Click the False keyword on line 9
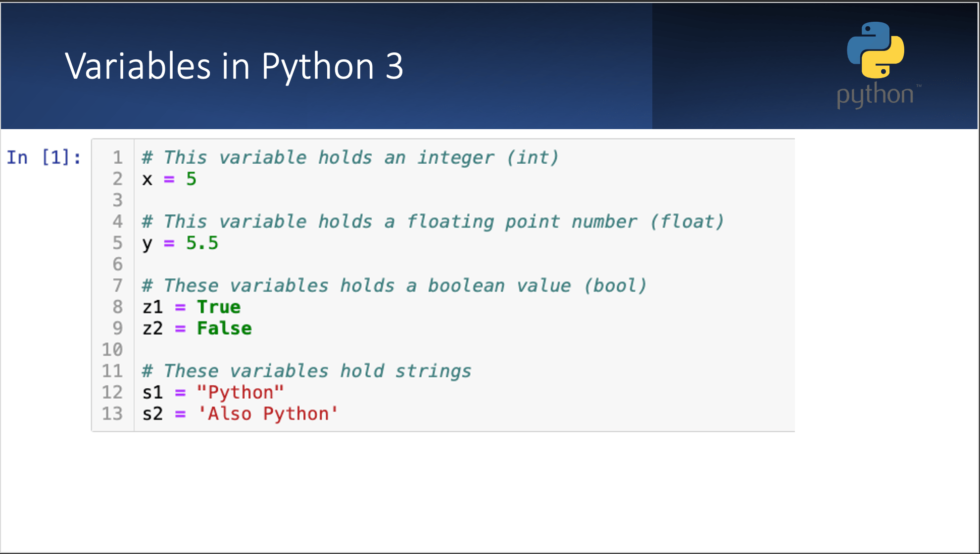Screen dimensions: 980x554 tap(224, 328)
